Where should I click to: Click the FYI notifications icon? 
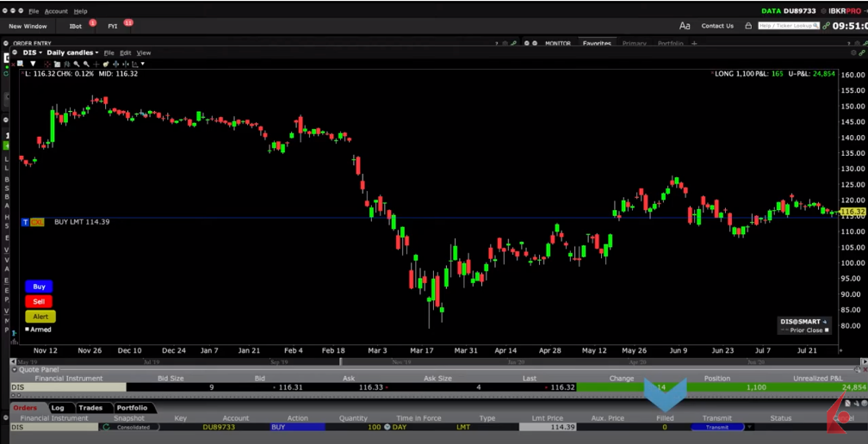click(x=113, y=26)
